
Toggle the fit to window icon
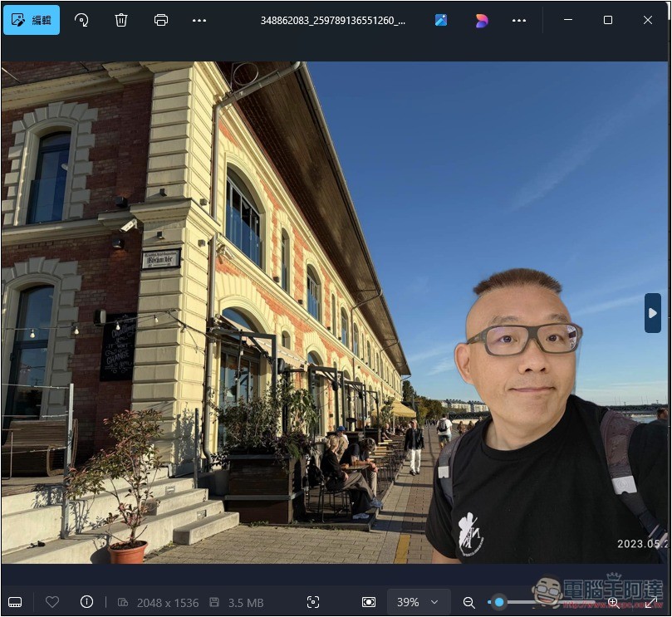pyautogui.click(x=368, y=602)
